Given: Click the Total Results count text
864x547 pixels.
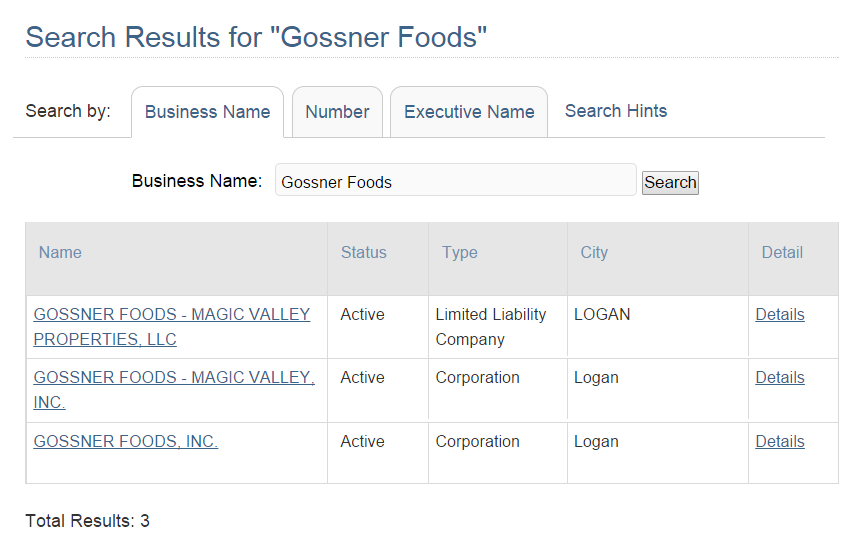Looking at the screenshot, I should pos(88,521).
